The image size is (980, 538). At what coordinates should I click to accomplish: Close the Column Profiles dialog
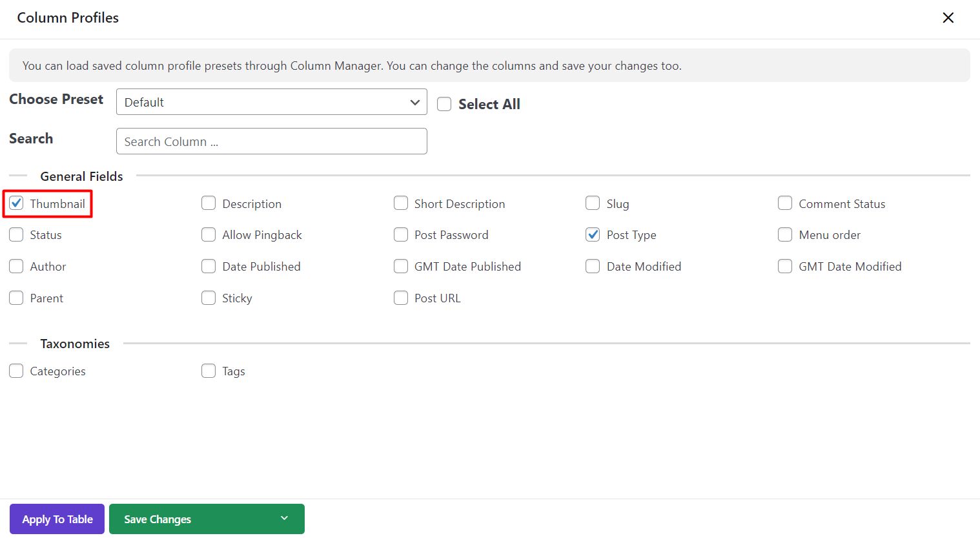coord(948,17)
